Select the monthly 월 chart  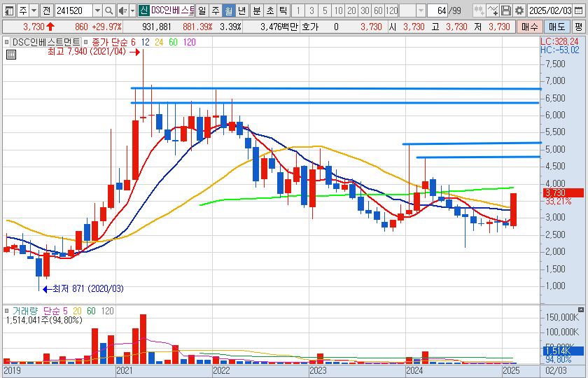(x=228, y=10)
